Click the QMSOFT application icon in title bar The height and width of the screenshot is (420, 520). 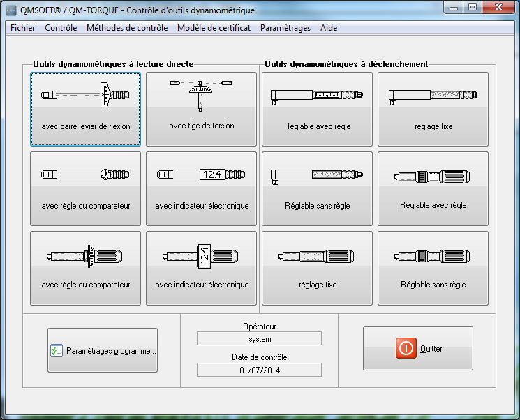11,10
